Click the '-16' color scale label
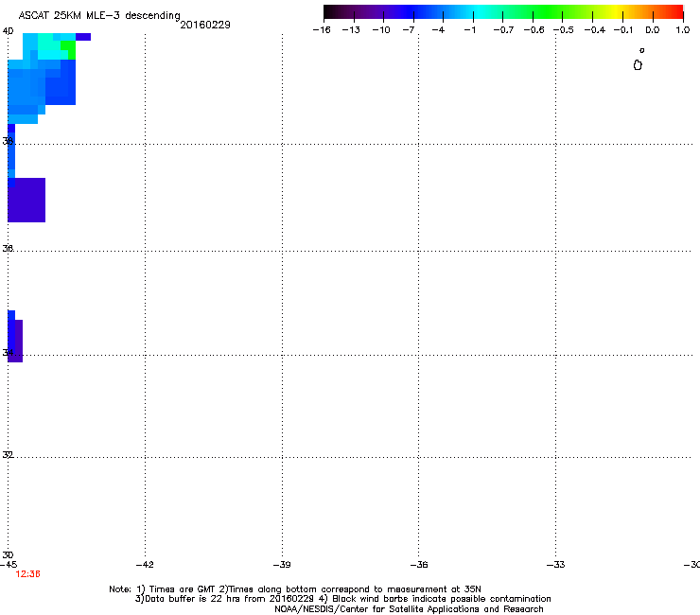This screenshot has width=700, height=615. 322,30
